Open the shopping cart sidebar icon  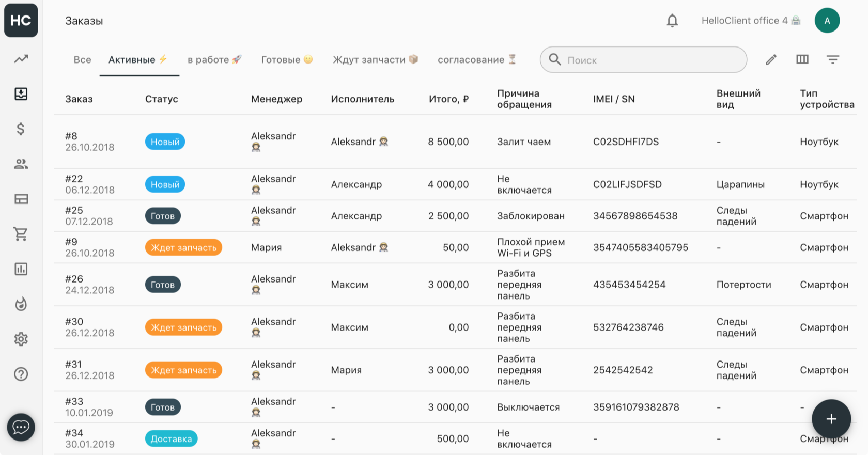21,234
